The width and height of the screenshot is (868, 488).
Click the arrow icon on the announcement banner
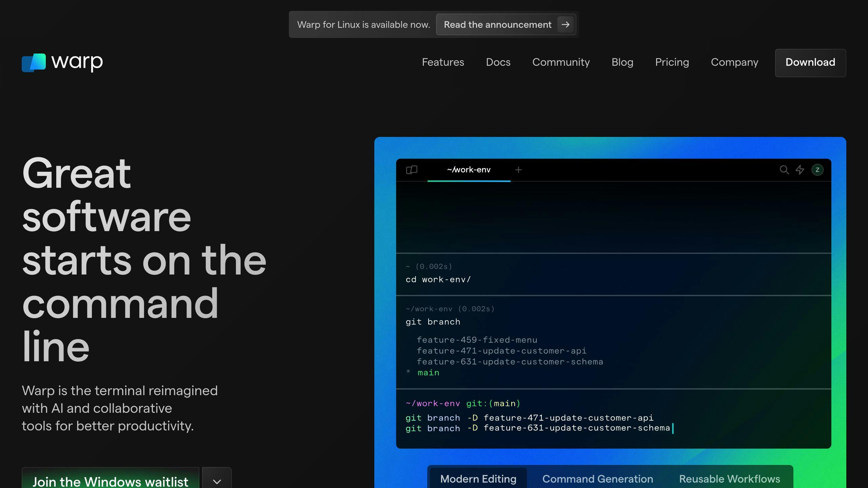click(565, 24)
